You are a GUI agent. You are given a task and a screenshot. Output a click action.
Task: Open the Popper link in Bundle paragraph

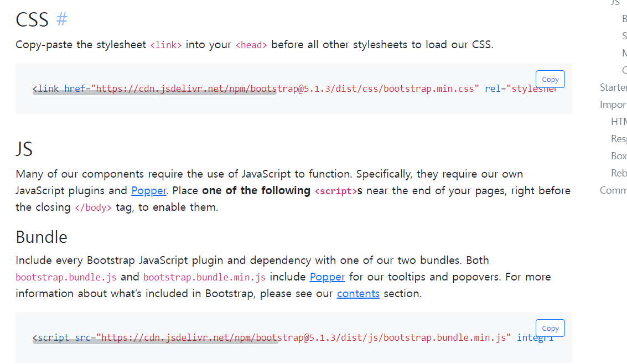tap(327, 277)
